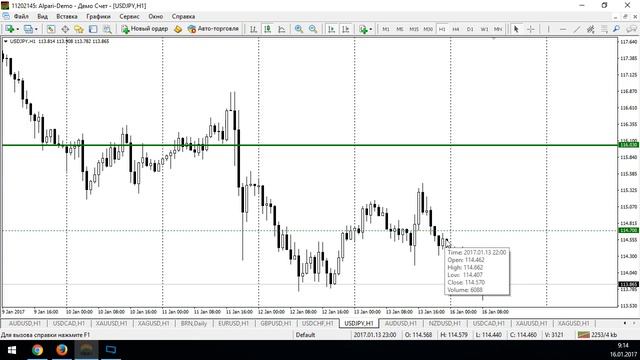The height and width of the screenshot is (360, 640).
Task: Pick the Vertical Line drawing tool
Action: point(548,29)
